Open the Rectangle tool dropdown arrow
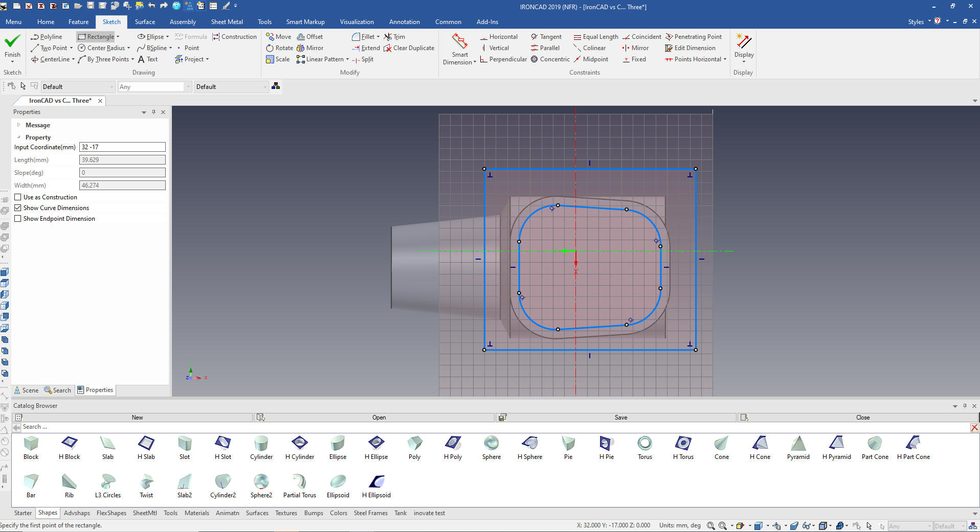The width and height of the screenshot is (980, 532). click(x=118, y=37)
